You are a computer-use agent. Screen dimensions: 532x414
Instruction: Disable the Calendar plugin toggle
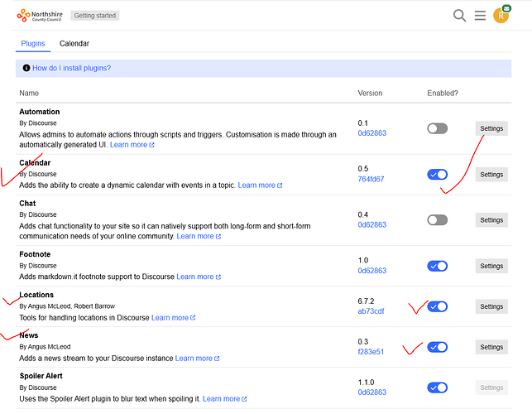(438, 174)
